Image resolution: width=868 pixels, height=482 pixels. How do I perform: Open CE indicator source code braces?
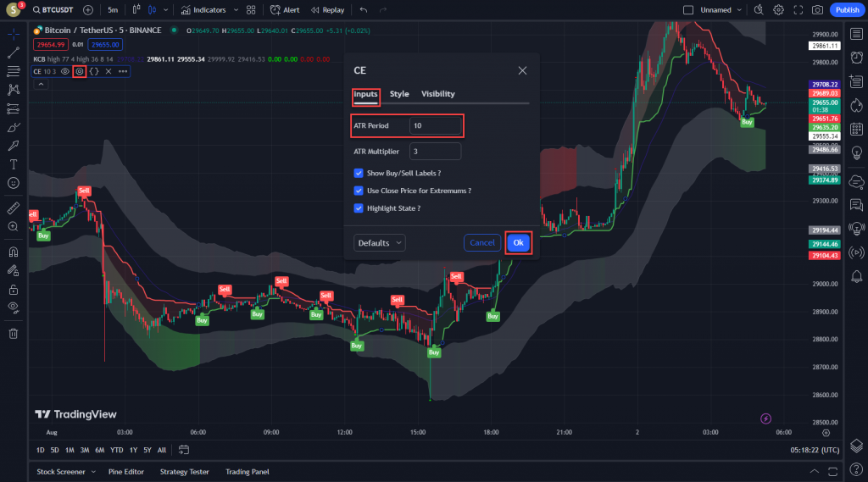point(94,71)
